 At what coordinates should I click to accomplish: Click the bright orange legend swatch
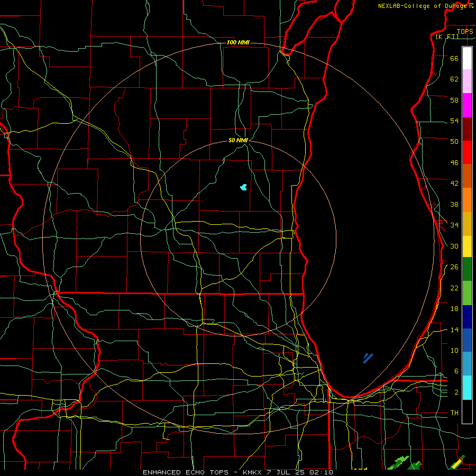pyautogui.click(x=467, y=200)
